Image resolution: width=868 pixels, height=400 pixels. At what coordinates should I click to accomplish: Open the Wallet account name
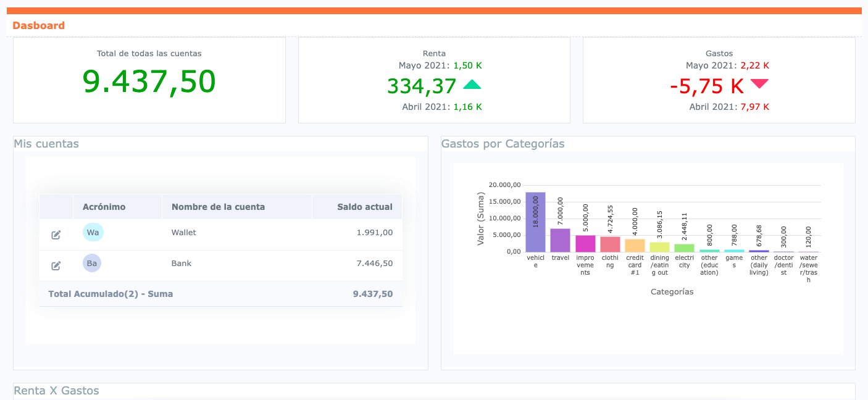click(x=183, y=233)
